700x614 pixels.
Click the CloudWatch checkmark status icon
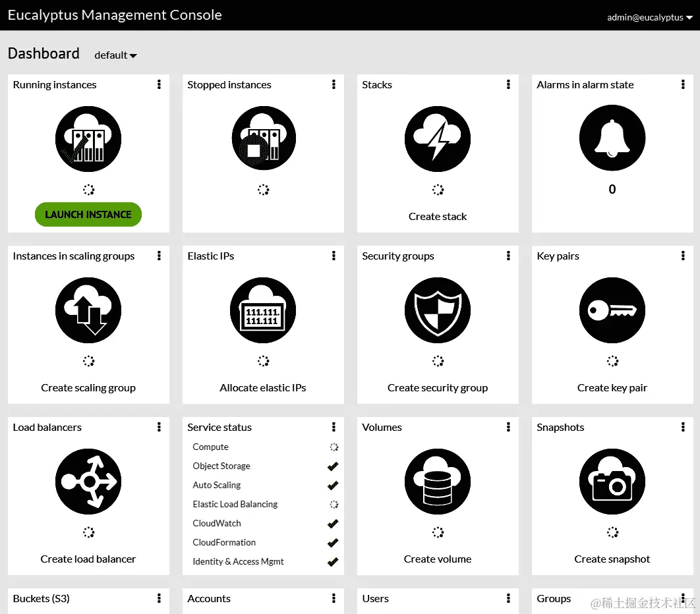(x=333, y=524)
